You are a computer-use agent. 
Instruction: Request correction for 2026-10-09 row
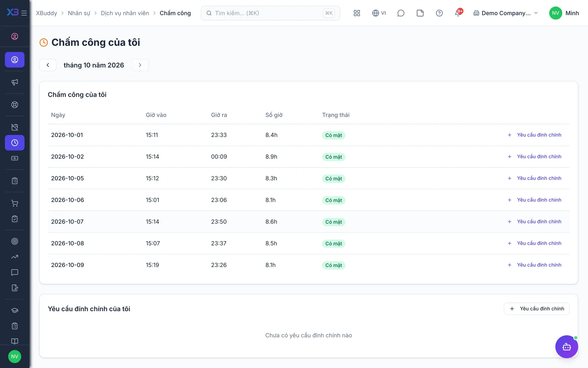point(534,265)
